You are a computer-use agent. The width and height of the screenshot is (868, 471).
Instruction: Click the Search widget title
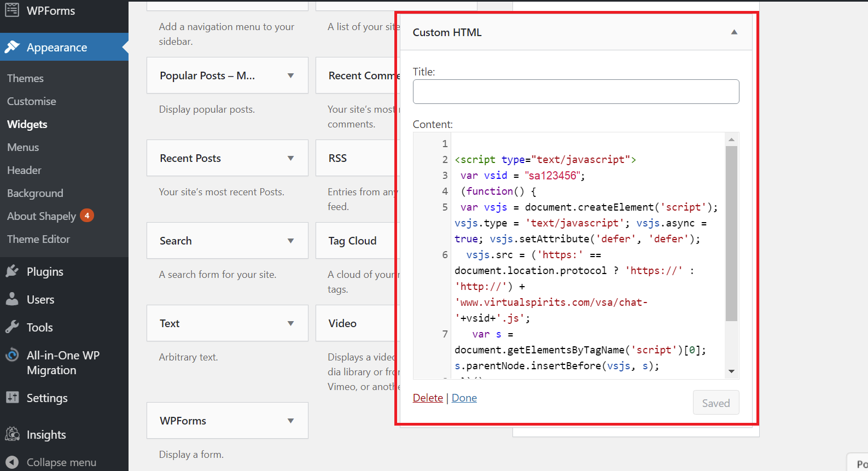(176, 241)
